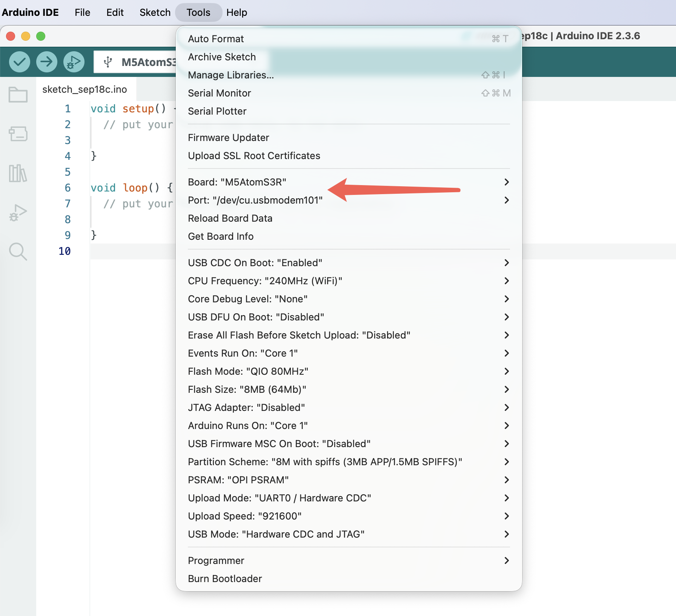Screen dimensions: 676x616
Task: Expand Upload Speed: "921600" submenu
Action: pos(349,516)
